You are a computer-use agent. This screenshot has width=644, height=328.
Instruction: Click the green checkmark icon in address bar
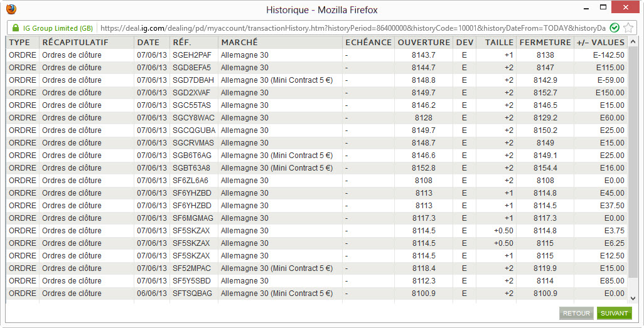[x=614, y=28]
